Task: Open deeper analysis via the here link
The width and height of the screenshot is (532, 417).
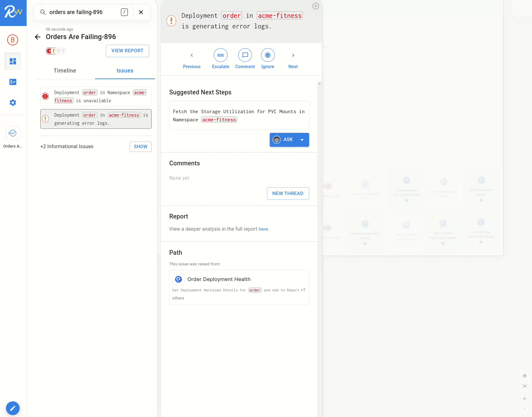Action: 263,229
